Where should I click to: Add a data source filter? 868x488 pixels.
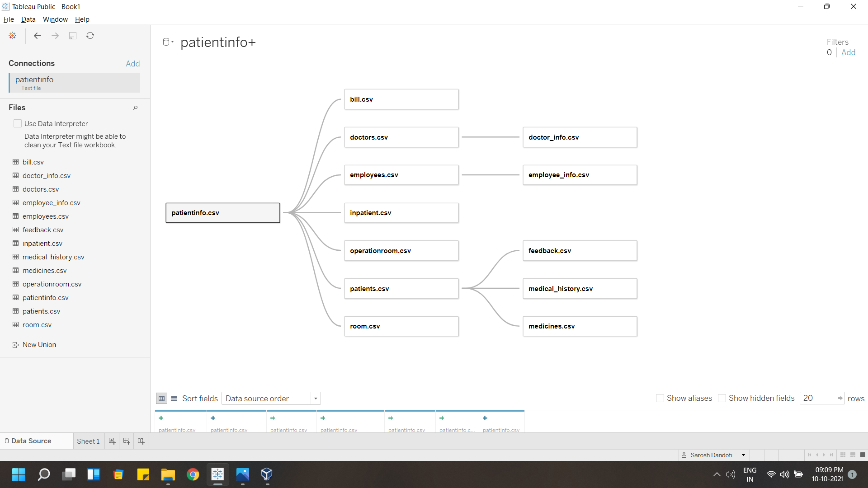click(848, 52)
